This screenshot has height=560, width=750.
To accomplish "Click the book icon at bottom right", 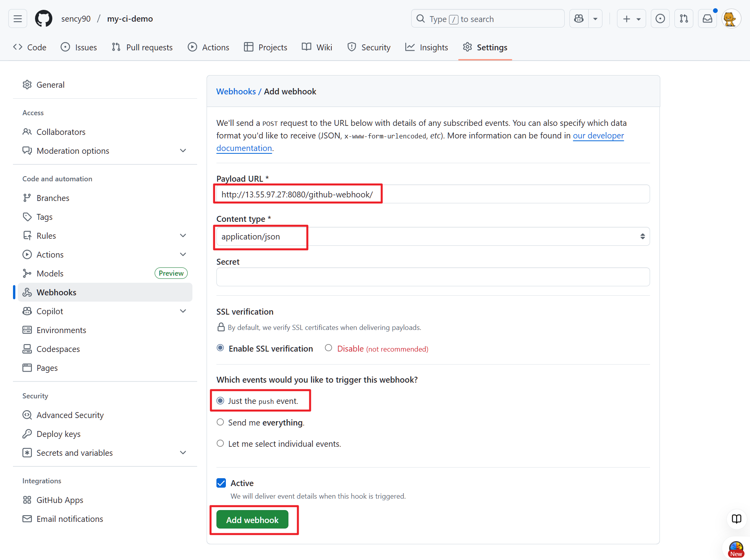I will [736, 519].
